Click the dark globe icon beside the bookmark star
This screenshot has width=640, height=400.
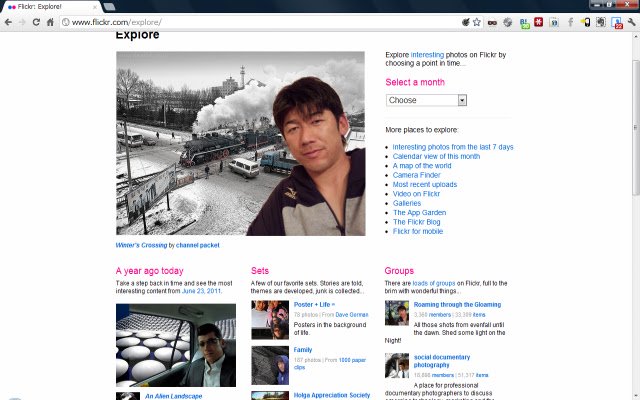click(x=466, y=22)
